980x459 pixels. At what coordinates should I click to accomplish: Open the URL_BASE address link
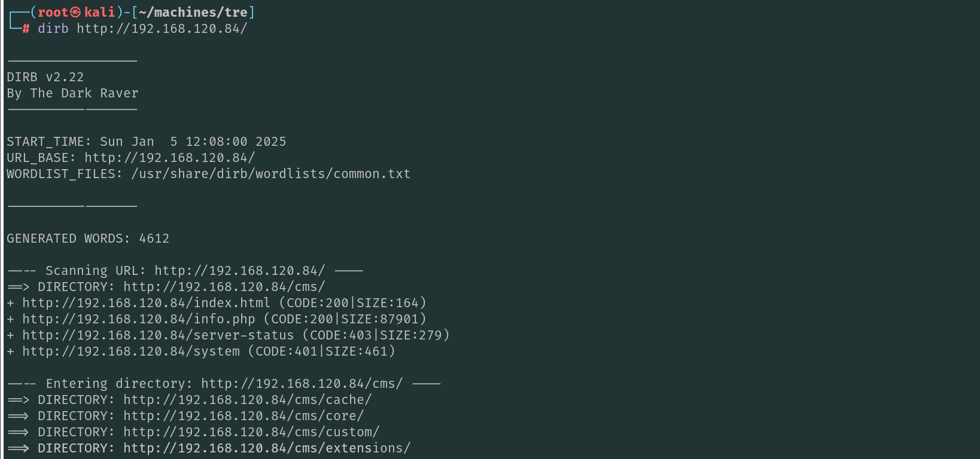click(x=169, y=158)
